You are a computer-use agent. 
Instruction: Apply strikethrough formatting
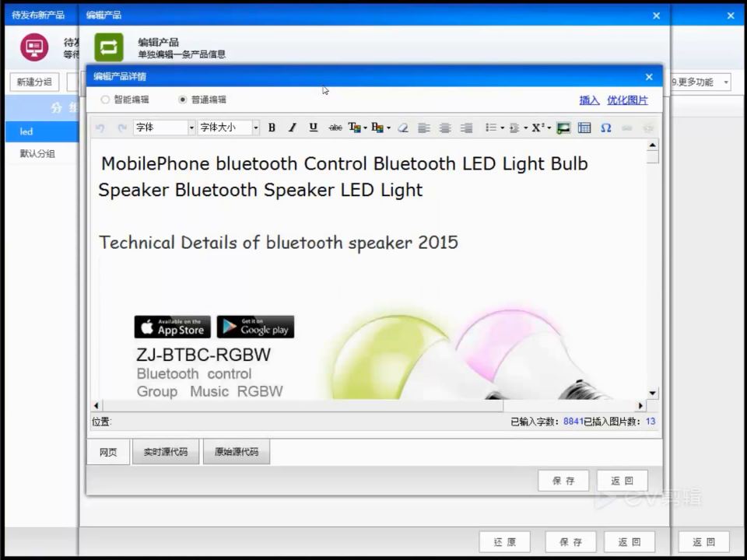(x=335, y=128)
